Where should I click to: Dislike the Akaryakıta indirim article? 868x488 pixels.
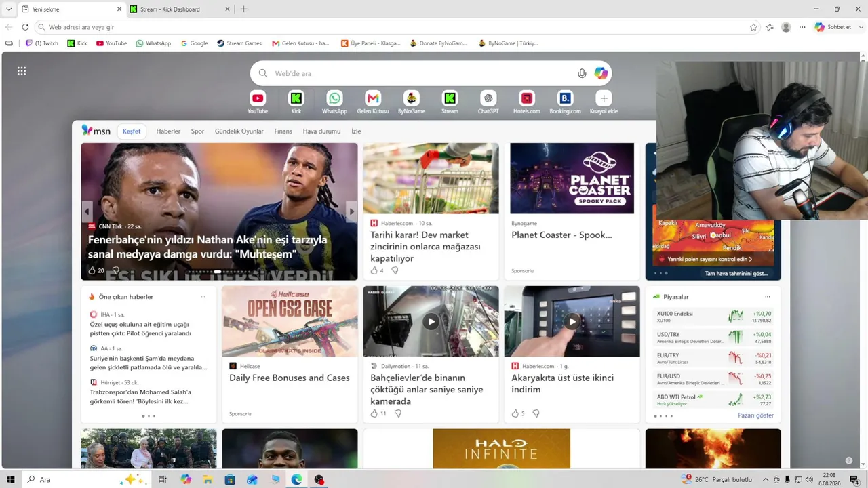[536, 413]
